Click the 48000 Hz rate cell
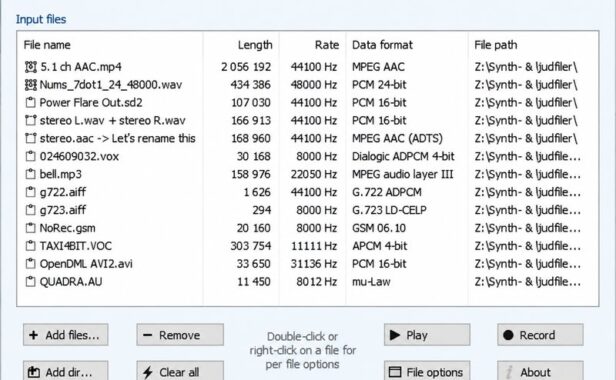This screenshot has width=616, height=380. (314, 85)
